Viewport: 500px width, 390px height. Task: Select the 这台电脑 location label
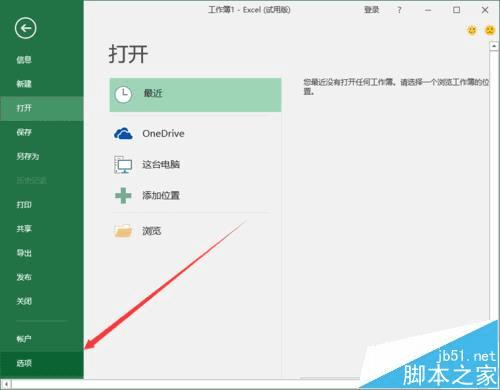[x=161, y=164]
